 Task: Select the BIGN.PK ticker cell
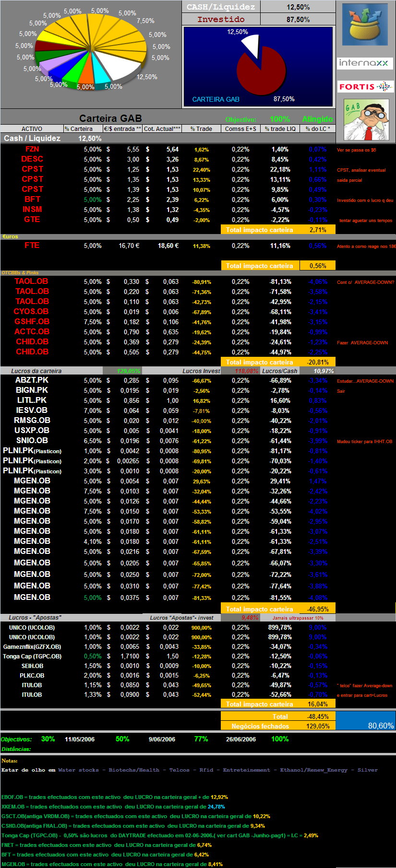point(32,390)
